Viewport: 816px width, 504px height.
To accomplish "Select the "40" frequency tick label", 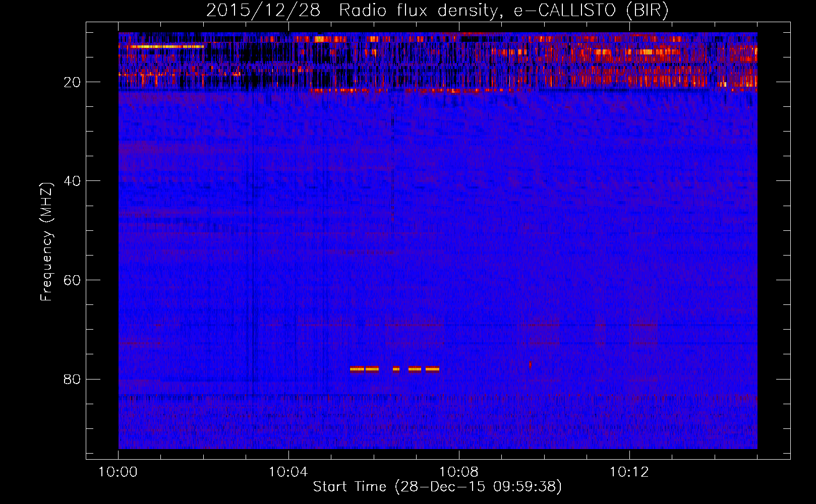I will [73, 181].
